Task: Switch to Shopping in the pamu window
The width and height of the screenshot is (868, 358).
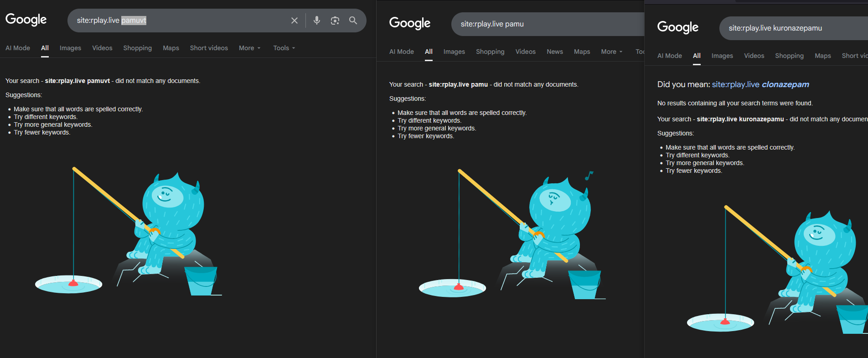Action: [490, 52]
